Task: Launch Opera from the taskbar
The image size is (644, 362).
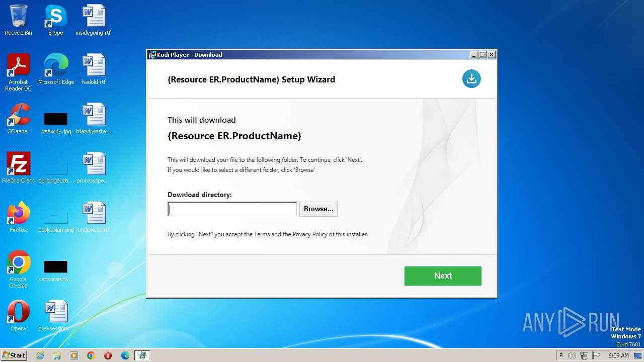Action: 108,355
